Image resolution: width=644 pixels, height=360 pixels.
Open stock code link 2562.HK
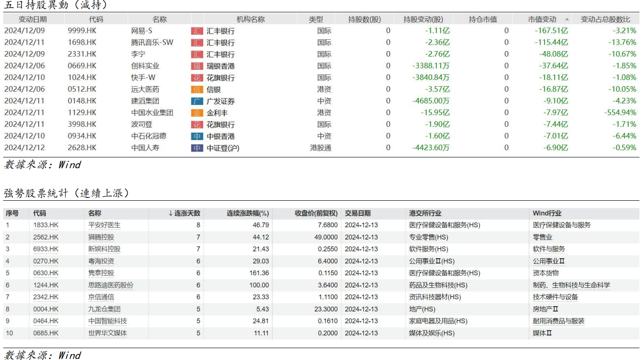46,237
